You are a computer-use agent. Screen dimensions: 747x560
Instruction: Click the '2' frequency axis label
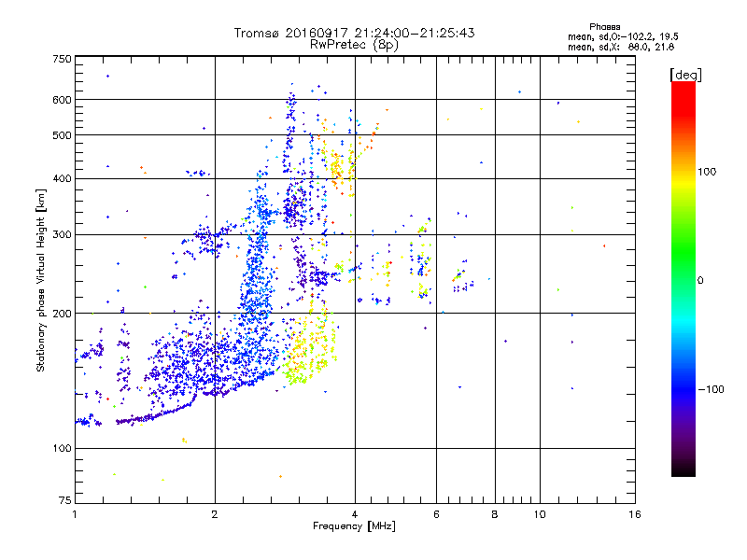[215, 514]
